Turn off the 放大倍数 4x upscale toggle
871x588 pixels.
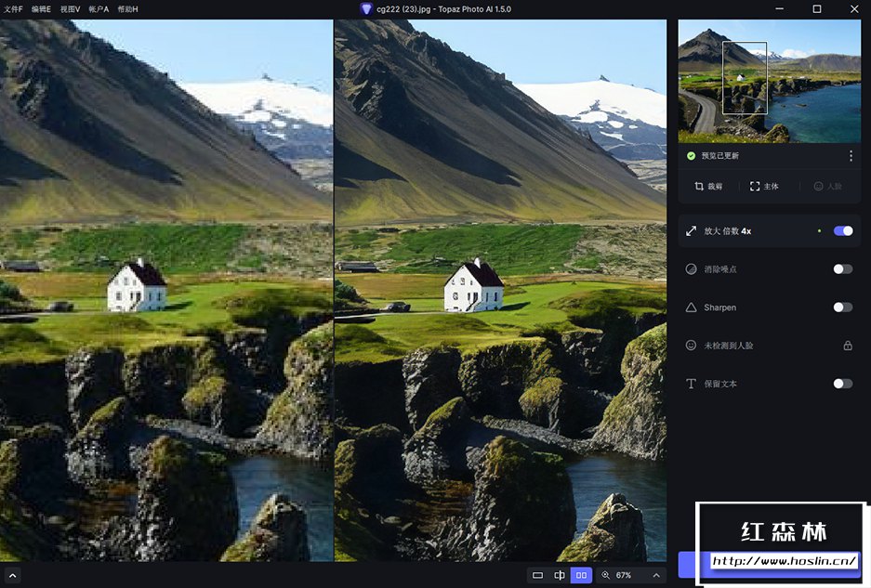click(843, 231)
